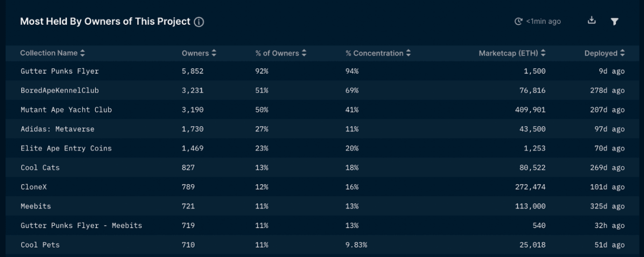644x257 pixels.
Task: Sort by Collection Name arrows
Action: tap(83, 53)
